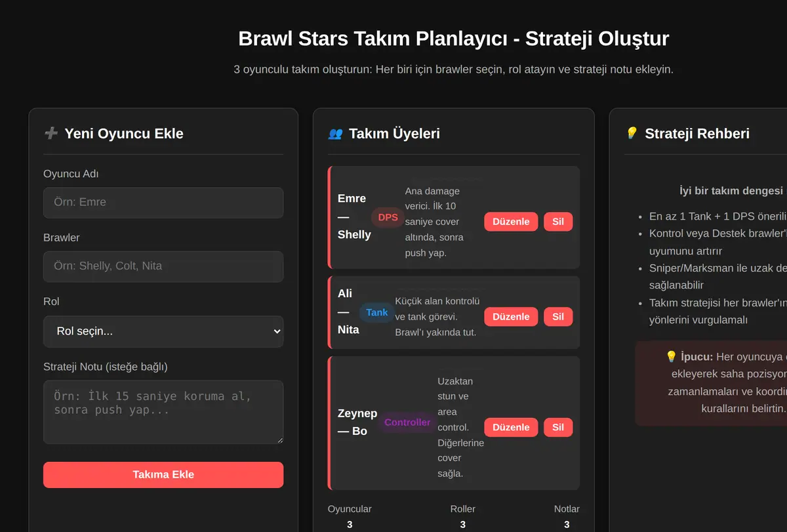Click the count 3 under Notlar
Screen dimensions: 787x532
(x=567, y=525)
